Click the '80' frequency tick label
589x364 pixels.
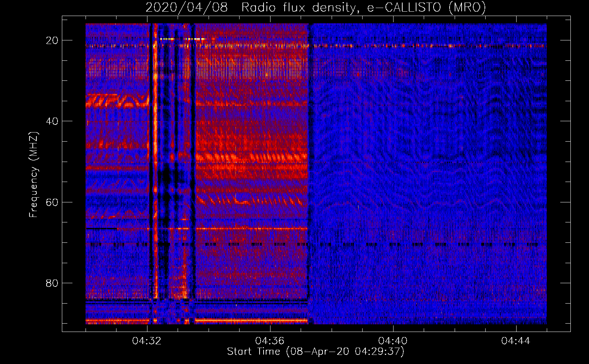click(x=52, y=283)
